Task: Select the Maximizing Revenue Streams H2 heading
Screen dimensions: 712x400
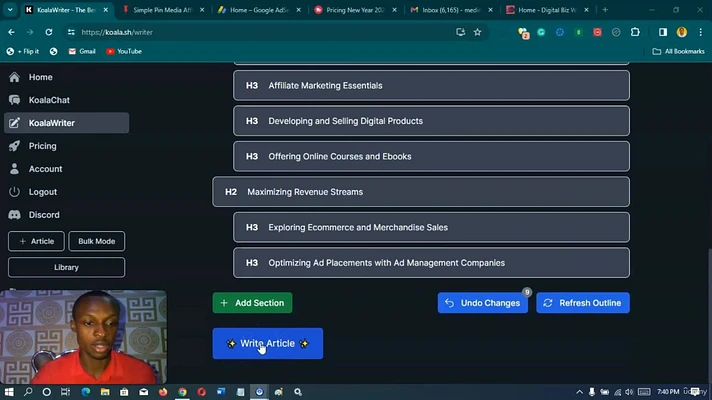Action: click(x=420, y=192)
